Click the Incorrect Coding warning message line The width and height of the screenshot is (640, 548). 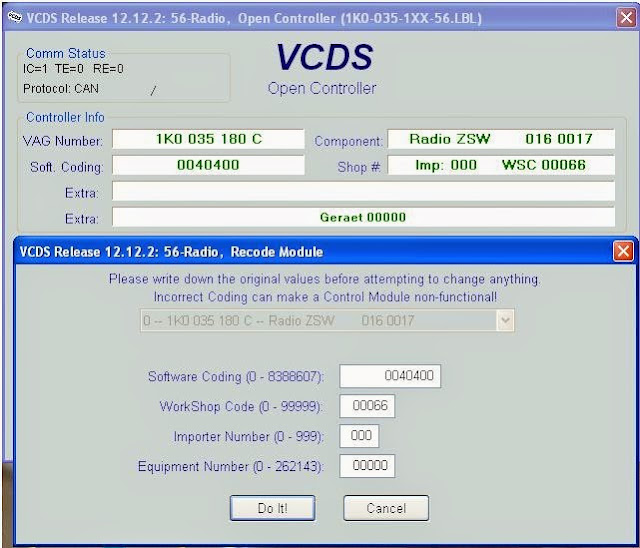coord(325,297)
